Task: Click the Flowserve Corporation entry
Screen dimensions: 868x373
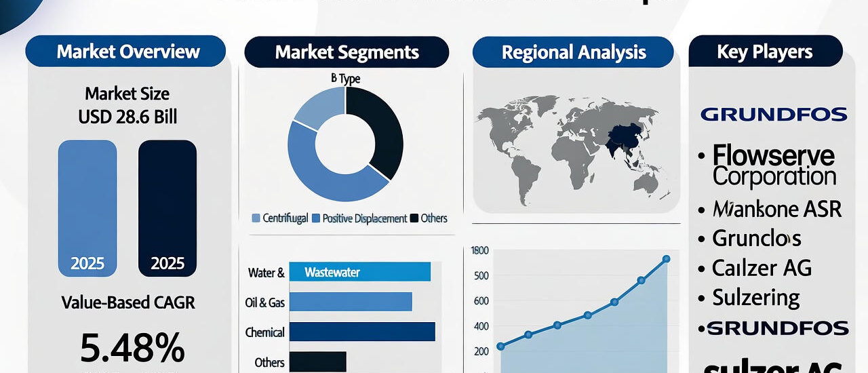Action: coord(774,165)
